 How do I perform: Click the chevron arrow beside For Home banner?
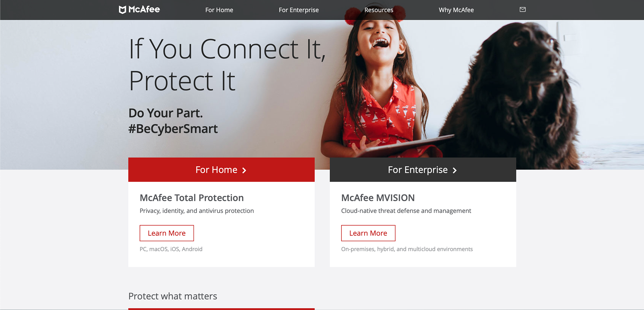point(244,170)
